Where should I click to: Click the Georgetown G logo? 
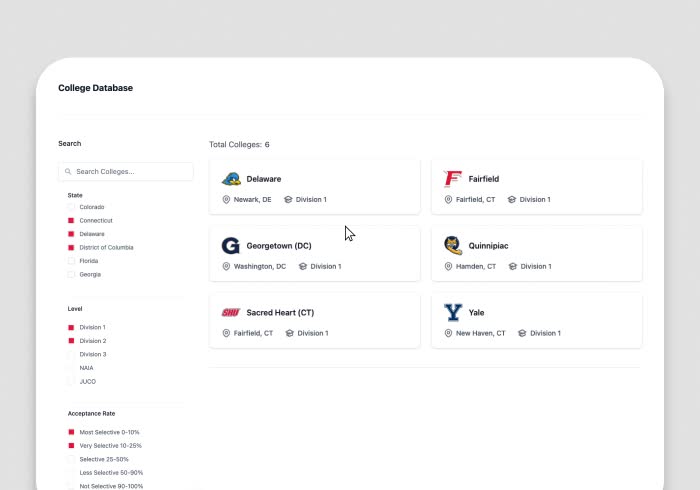(x=230, y=246)
